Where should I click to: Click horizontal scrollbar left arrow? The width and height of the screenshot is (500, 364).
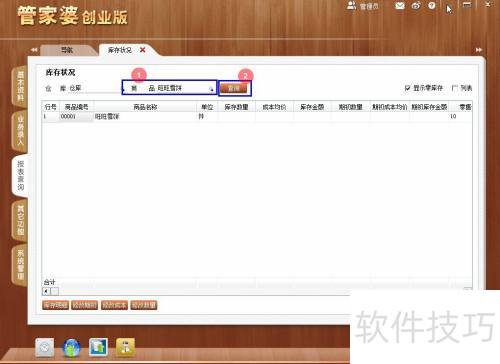[46, 291]
